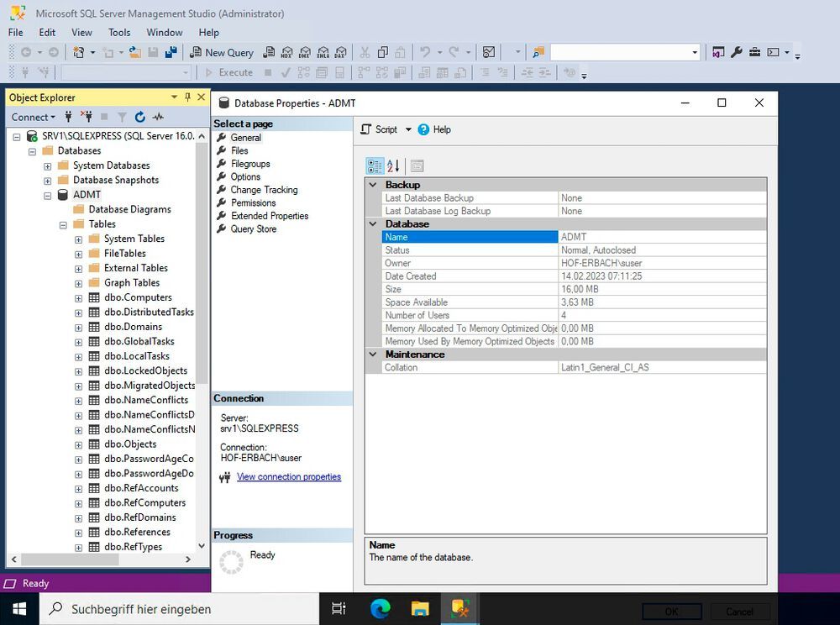Open Help from the Database Properties dialog
840x625 pixels.
[x=434, y=129]
